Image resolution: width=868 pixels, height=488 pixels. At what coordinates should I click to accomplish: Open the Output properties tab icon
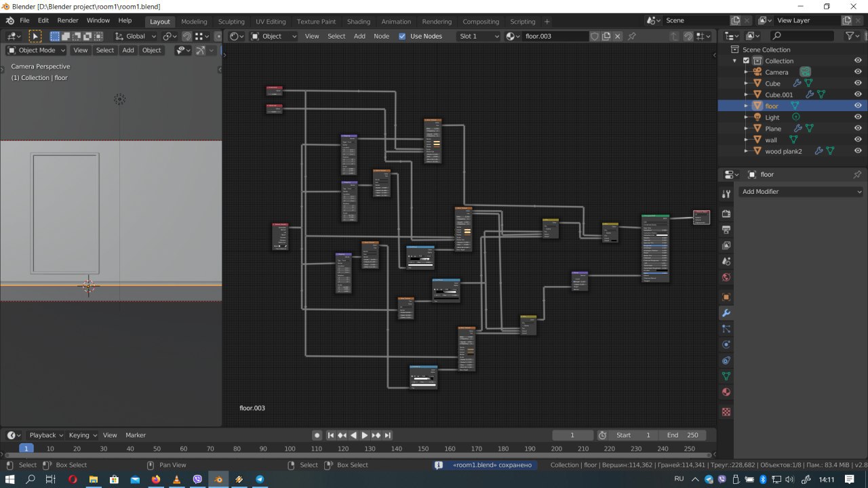click(726, 230)
